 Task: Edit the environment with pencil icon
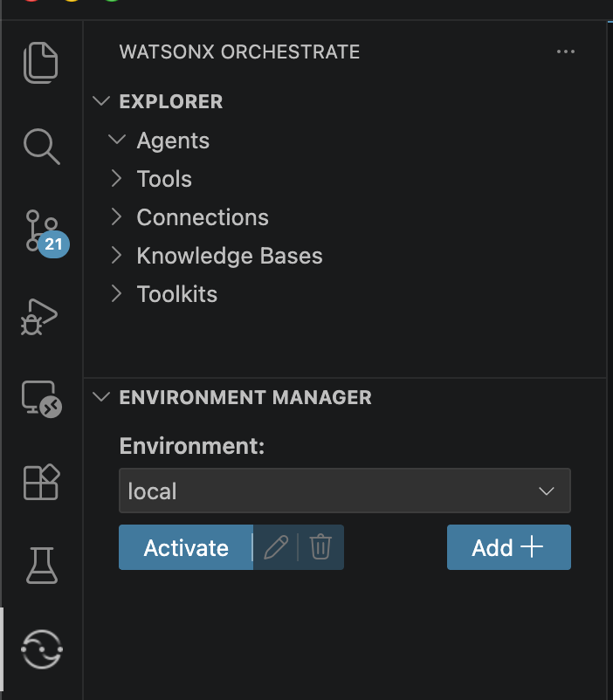[276, 547]
